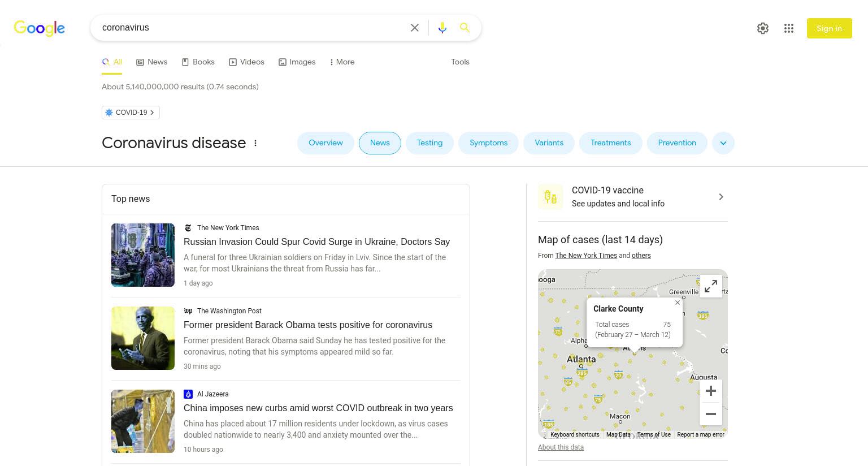Image resolution: width=868 pixels, height=466 pixels.
Task: Open the Google apps grid
Action: pyautogui.click(x=789, y=28)
